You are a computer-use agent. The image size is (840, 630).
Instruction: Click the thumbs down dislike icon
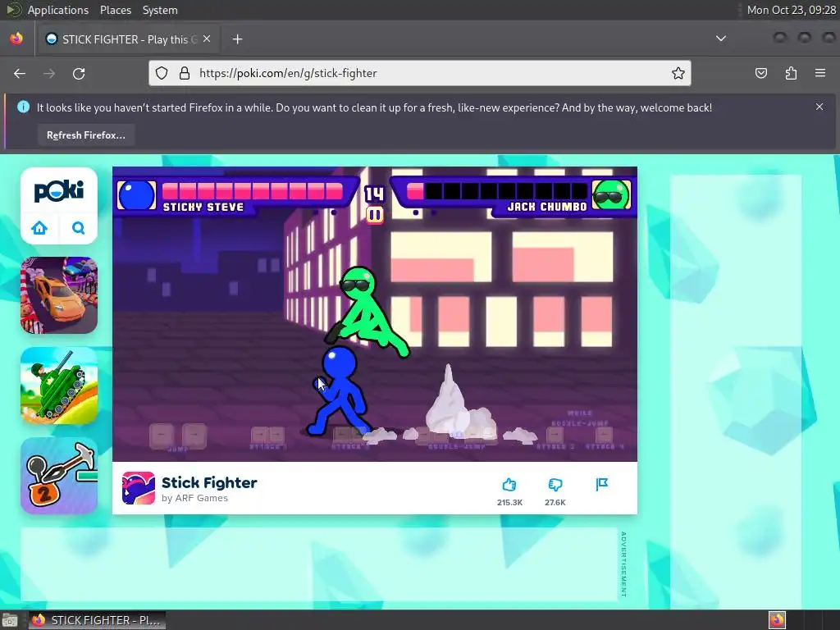tap(555, 485)
